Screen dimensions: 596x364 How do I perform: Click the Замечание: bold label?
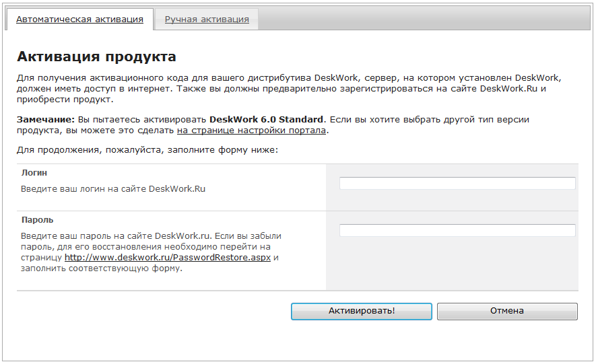tap(46, 120)
